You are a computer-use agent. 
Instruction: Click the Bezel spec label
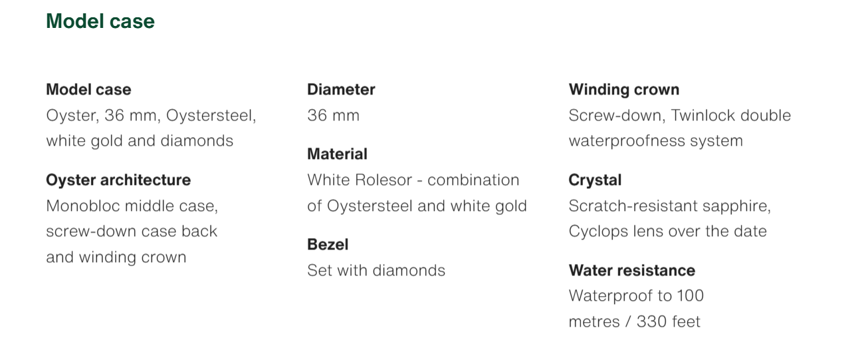click(x=328, y=245)
